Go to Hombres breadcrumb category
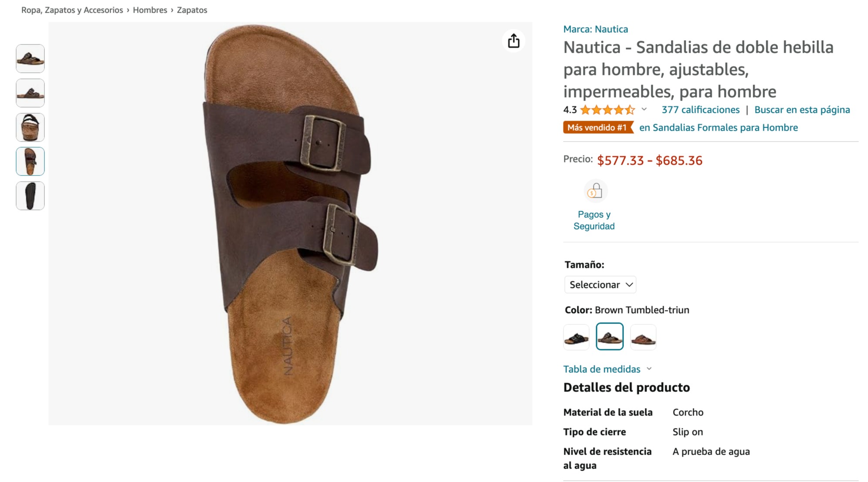This screenshot has height=482, width=868. (x=150, y=10)
